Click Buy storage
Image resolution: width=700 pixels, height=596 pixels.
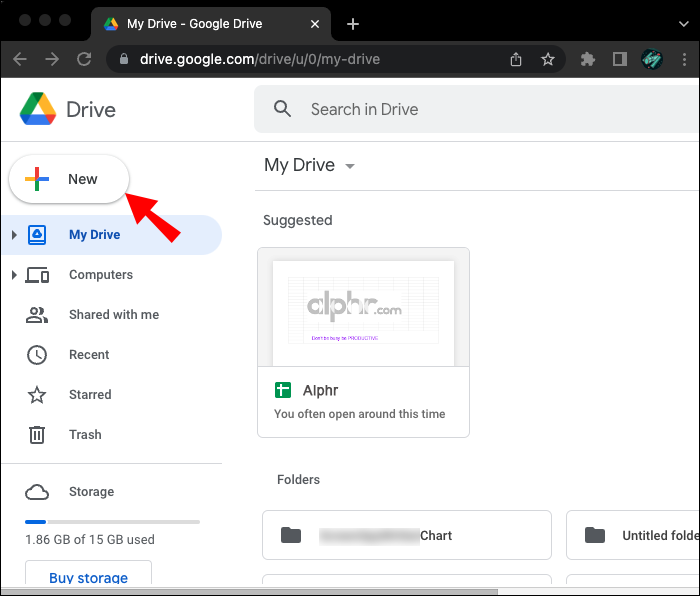point(88,577)
